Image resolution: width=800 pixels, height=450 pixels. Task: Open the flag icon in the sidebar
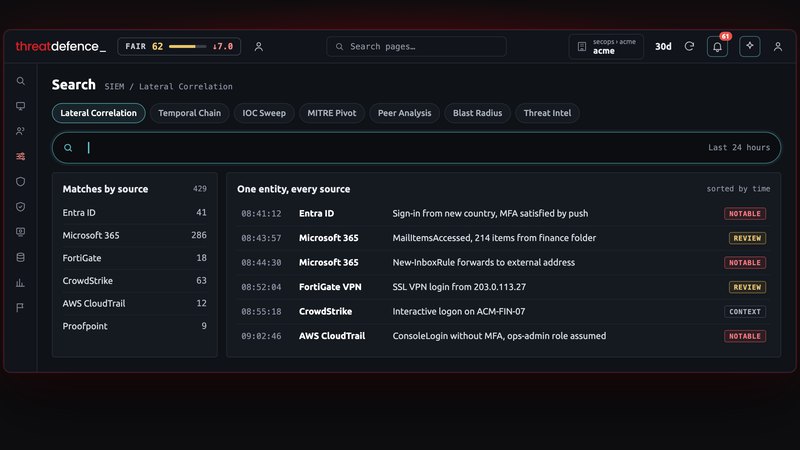[x=20, y=308]
